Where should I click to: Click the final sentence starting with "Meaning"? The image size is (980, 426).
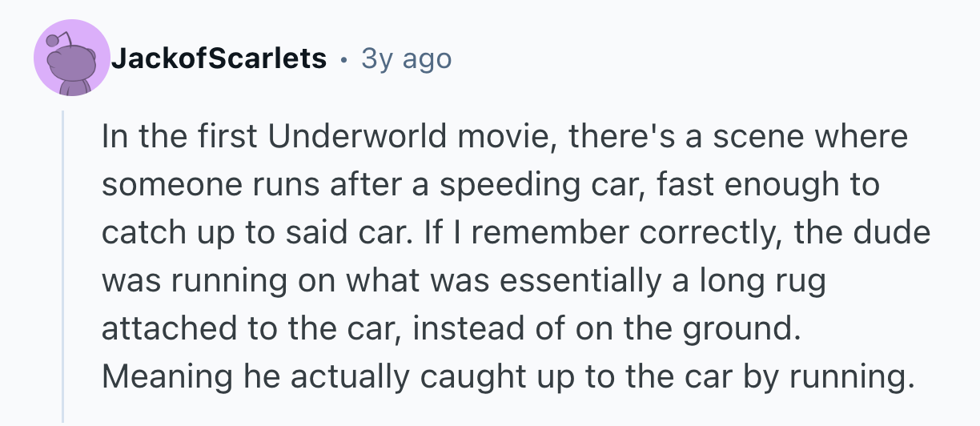[508, 376]
